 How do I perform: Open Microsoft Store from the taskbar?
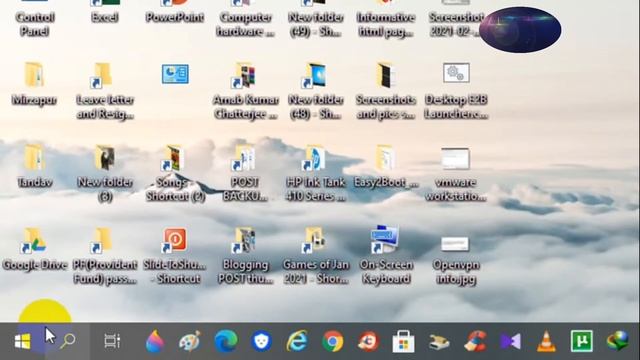coord(403,341)
